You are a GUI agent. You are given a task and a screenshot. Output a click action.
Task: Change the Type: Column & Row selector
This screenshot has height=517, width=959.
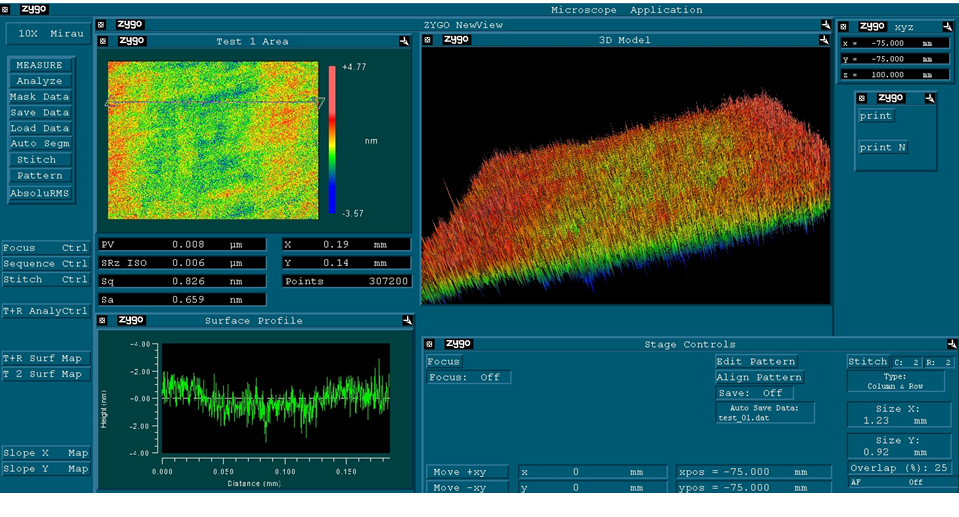click(895, 382)
